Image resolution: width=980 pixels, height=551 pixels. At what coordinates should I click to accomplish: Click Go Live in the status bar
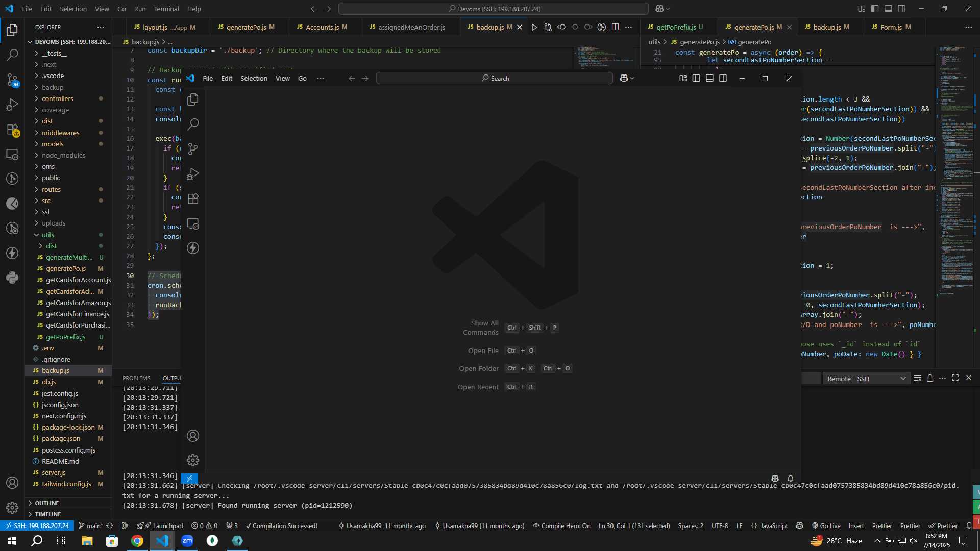826,526
